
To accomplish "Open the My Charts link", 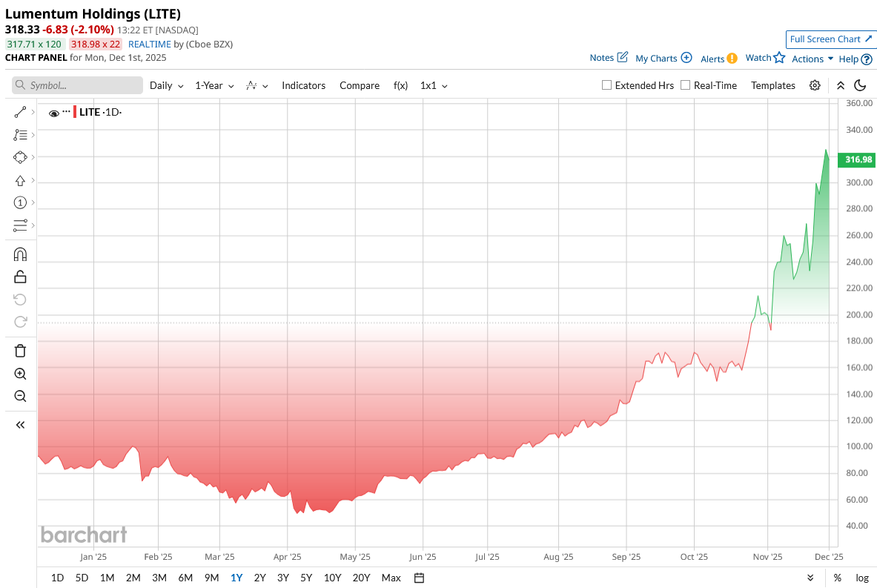I will pyautogui.click(x=663, y=58).
